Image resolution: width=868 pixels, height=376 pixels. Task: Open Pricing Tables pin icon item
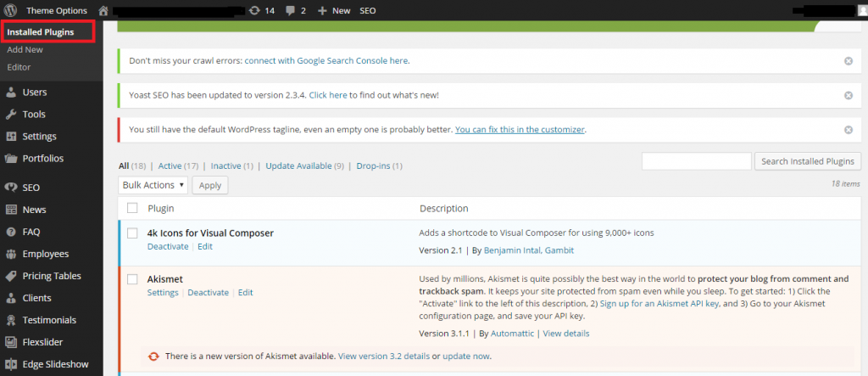point(11,276)
